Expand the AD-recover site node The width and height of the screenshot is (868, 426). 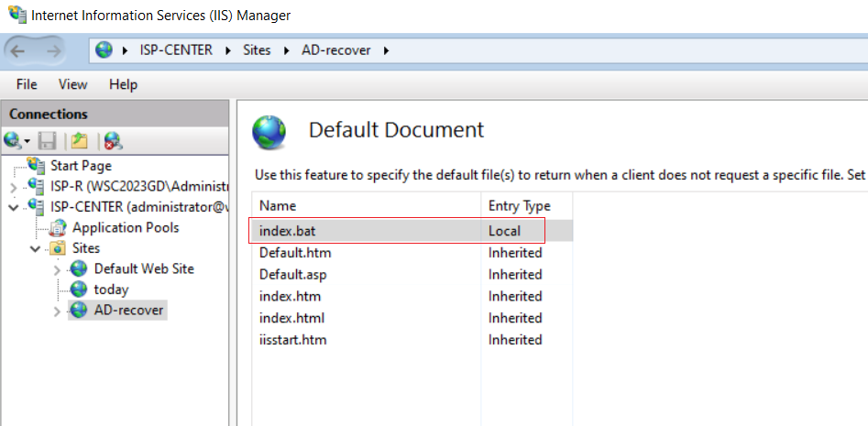point(57,311)
